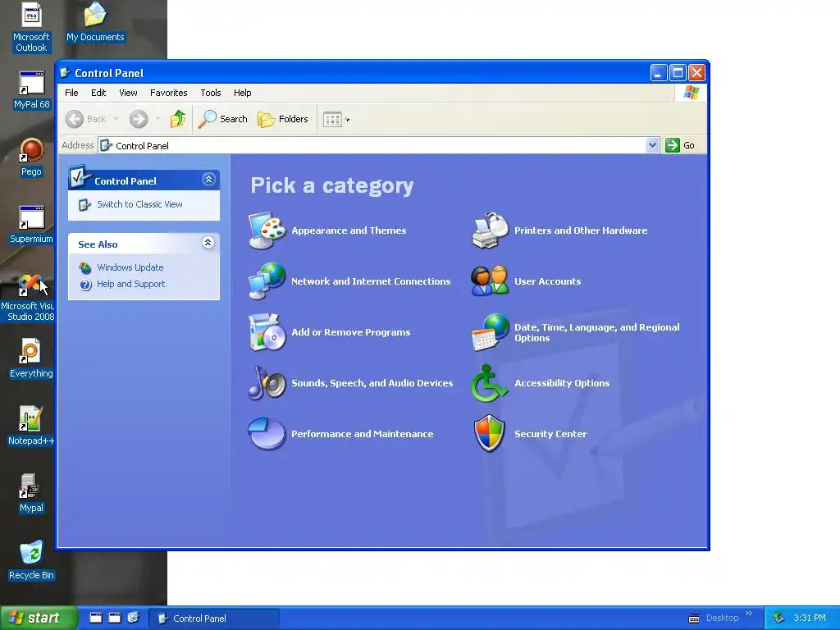The width and height of the screenshot is (840, 630).
Task: Click the Up folder toolbar icon
Action: tap(178, 119)
